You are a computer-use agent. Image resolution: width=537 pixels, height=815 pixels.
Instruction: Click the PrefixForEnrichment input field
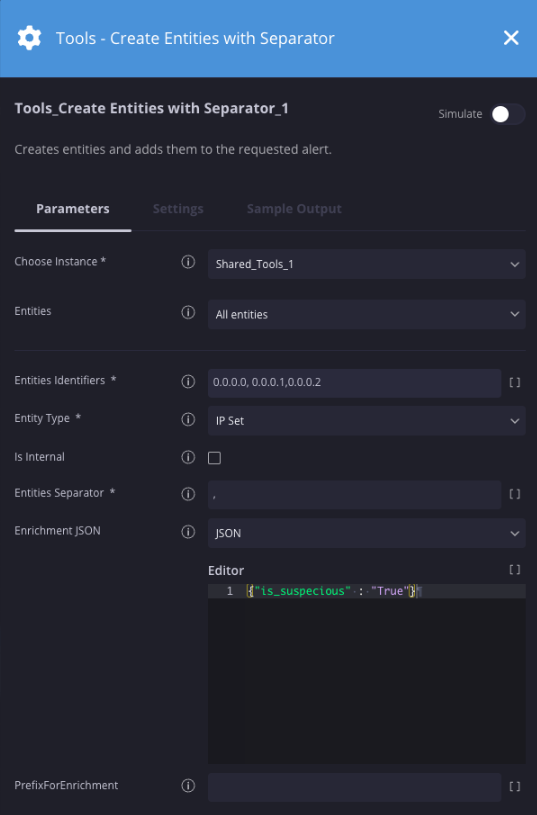[355, 787]
